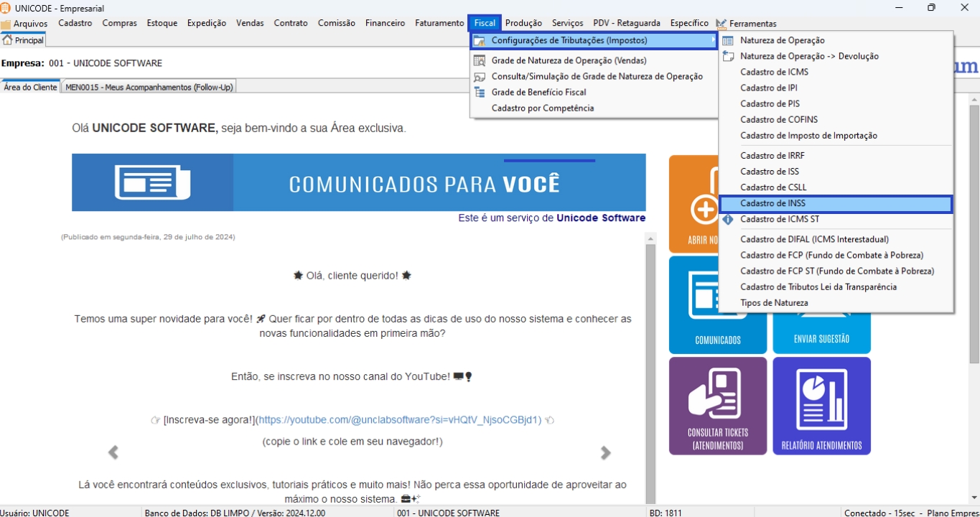Select Cadastro de INSS menu entry
The height and width of the screenshot is (517, 980).
773,204
